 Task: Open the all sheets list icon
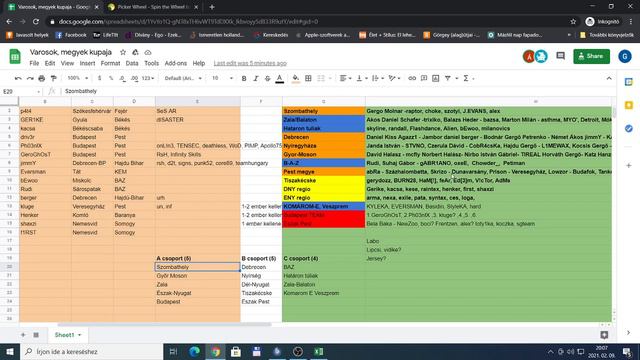tap(36, 335)
